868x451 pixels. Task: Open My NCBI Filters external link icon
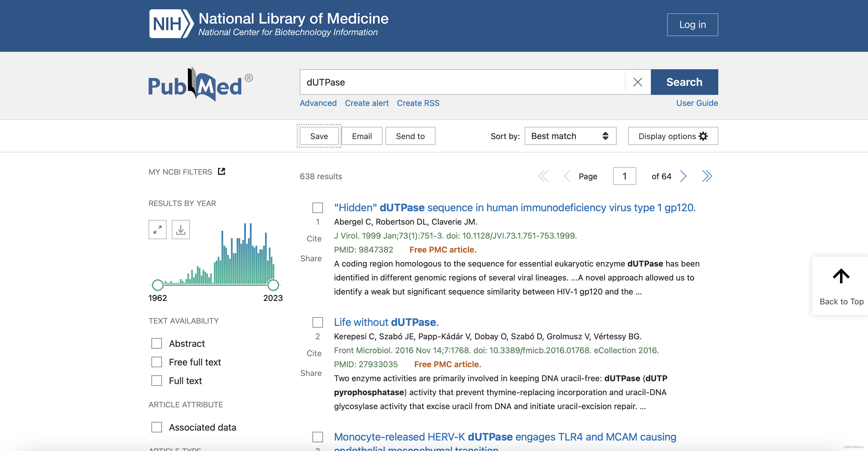tap(222, 171)
